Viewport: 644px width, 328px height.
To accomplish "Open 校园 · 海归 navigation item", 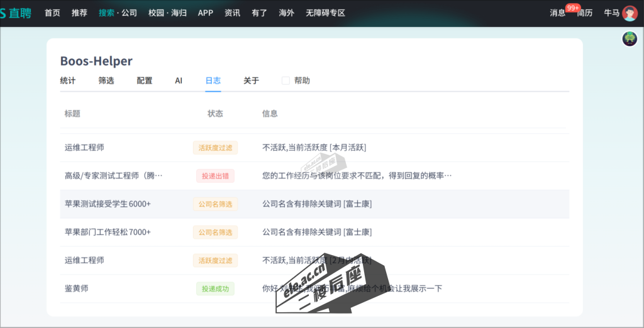I will click(167, 13).
